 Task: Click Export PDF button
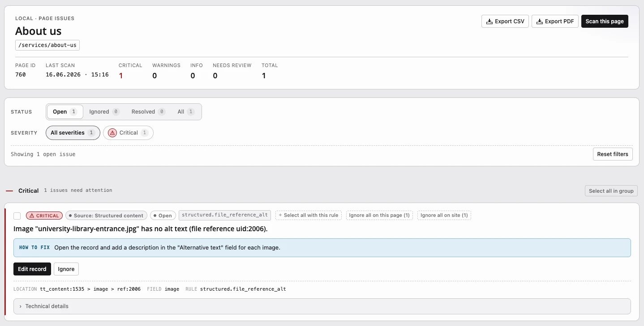tap(555, 21)
